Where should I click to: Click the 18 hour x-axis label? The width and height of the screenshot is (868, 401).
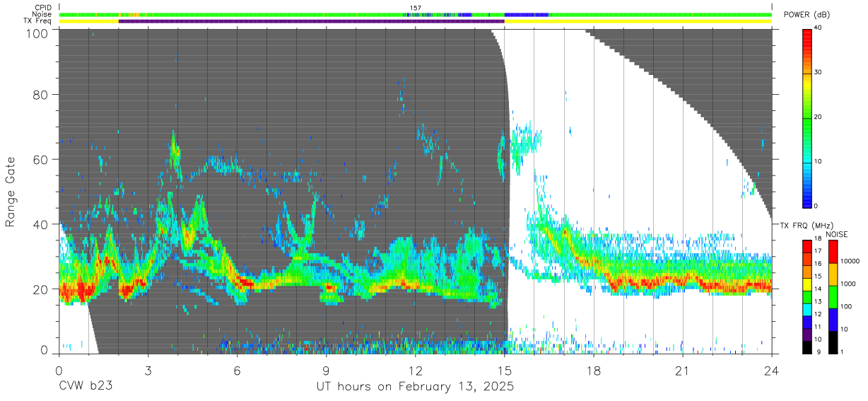tap(594, 371)
